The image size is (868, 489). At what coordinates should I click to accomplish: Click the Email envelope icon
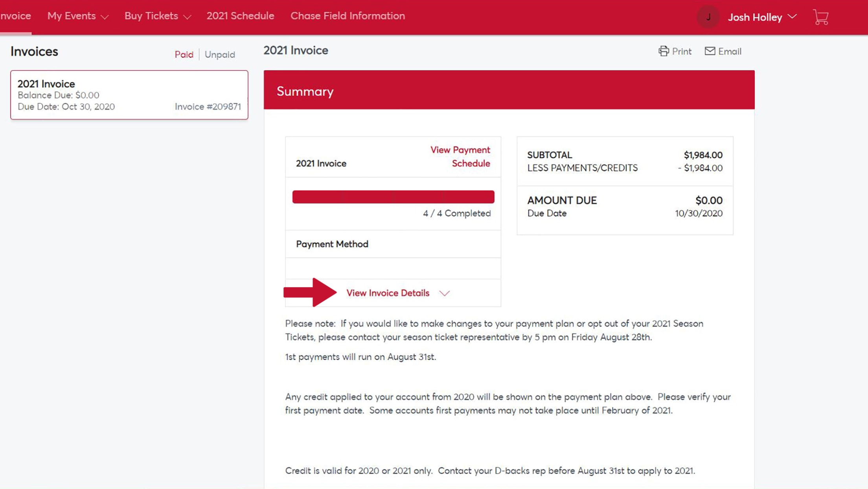tap(710, 51)
